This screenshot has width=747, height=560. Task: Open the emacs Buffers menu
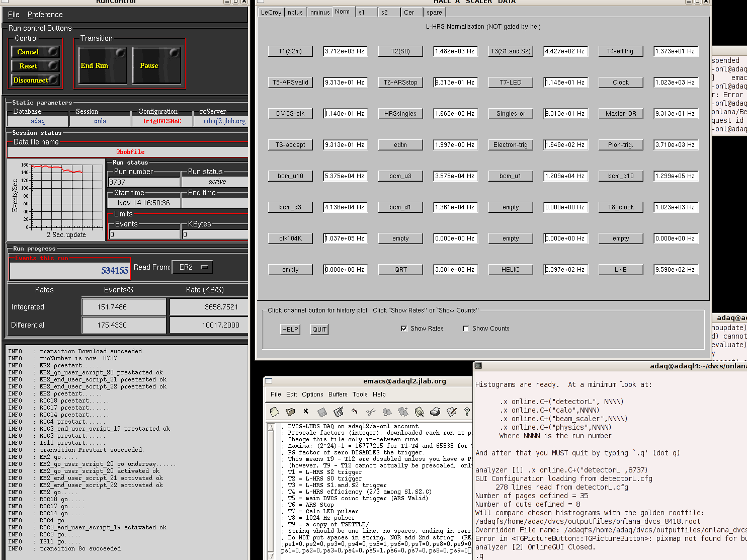pyautogui.click(x=338, y=394)
